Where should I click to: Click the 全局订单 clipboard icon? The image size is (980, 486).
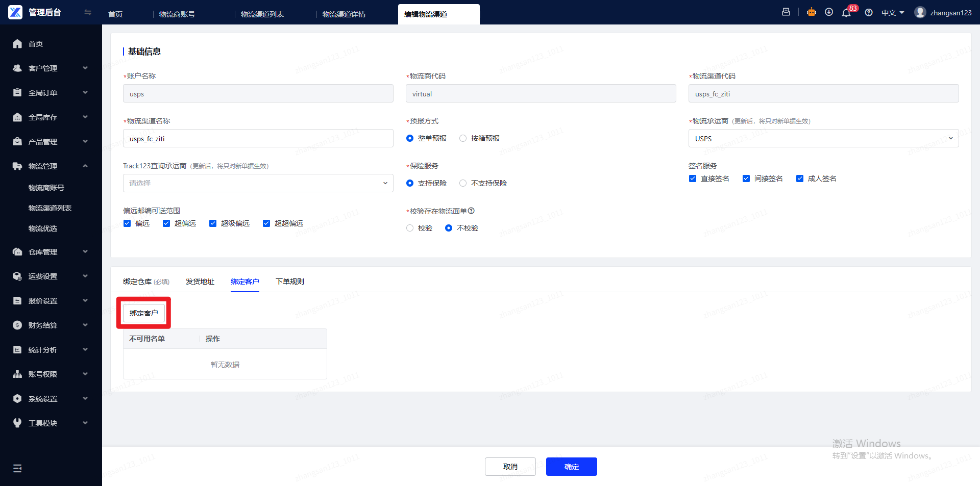click(x=17, y=93)
